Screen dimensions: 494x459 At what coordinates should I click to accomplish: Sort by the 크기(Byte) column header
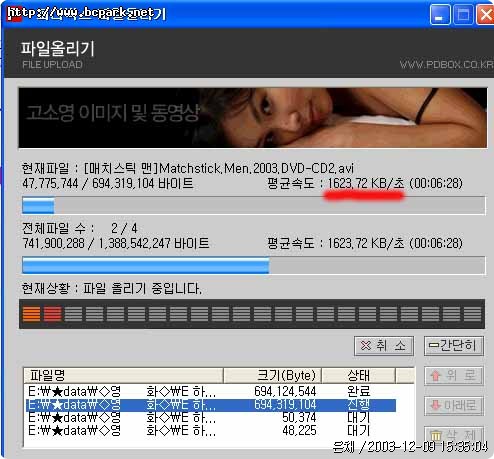(x=273, y=376)
